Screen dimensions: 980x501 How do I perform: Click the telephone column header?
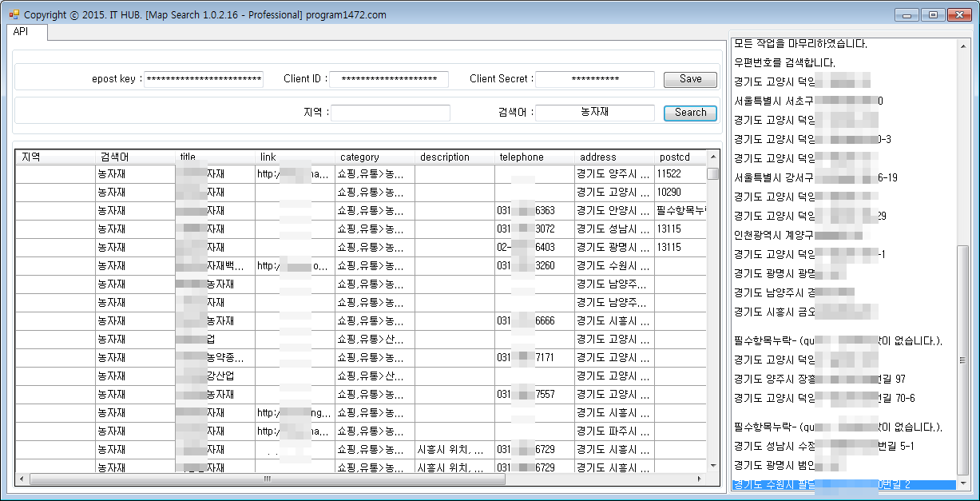[x=534, y=157]
